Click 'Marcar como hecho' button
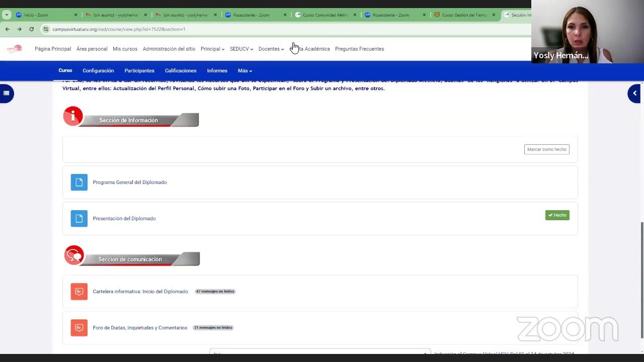 coord(546,149)
